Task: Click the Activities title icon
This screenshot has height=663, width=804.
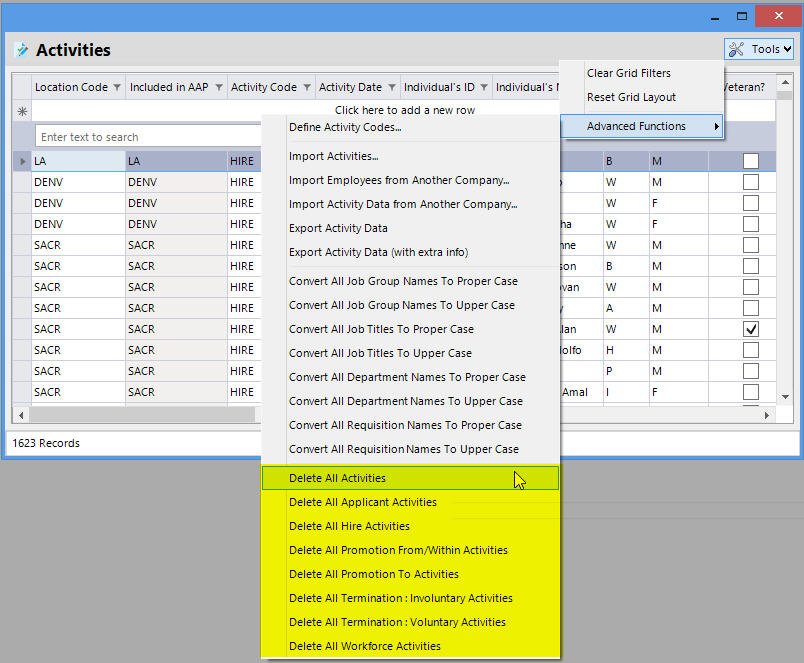Action: [22, 50]
